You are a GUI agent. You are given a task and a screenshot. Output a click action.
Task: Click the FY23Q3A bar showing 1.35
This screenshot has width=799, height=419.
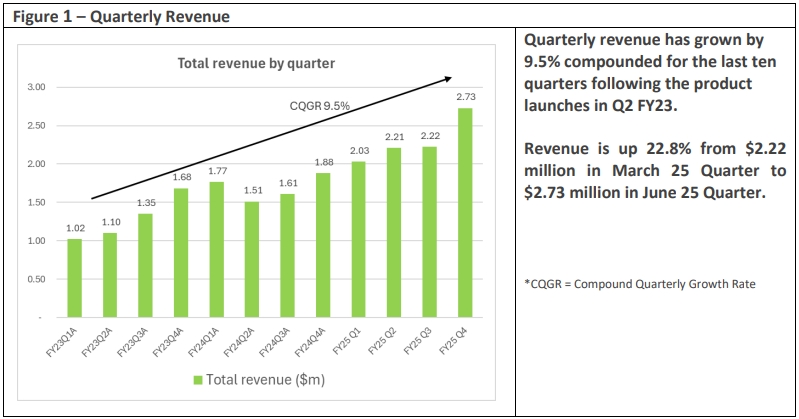pyautogui.click(x=145, y=266)
